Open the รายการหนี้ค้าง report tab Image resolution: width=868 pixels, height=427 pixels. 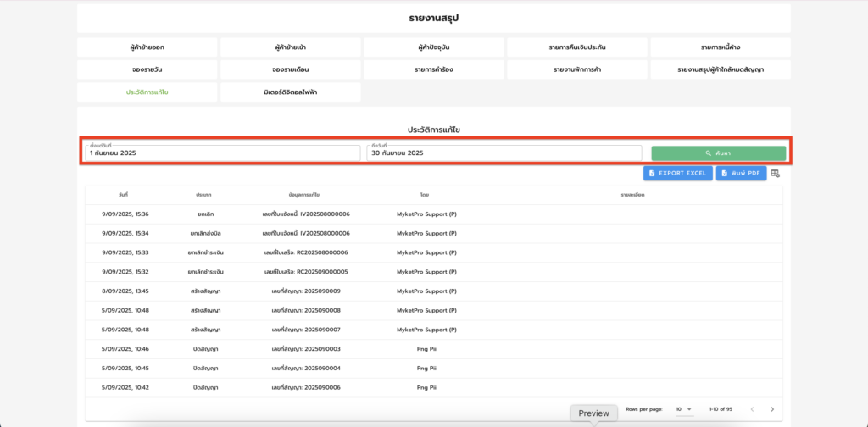point(721,47)
